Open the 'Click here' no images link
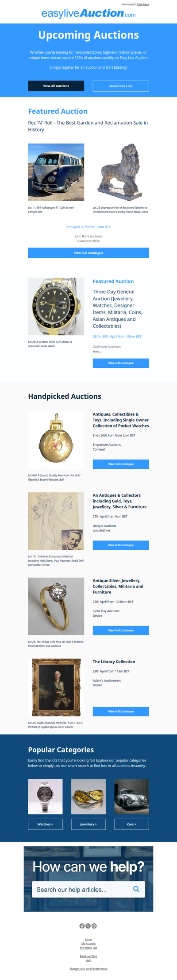This screenshot has height=980, width=177. [x=143, y=4]
